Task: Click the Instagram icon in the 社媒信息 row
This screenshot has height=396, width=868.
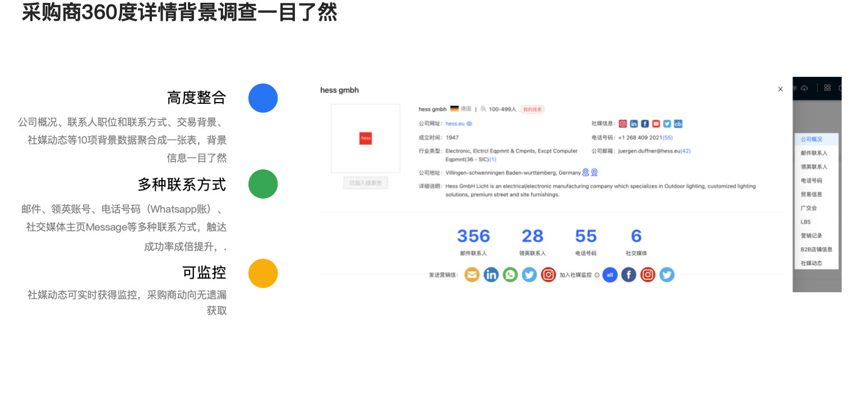Action: (x=623, y=124)
